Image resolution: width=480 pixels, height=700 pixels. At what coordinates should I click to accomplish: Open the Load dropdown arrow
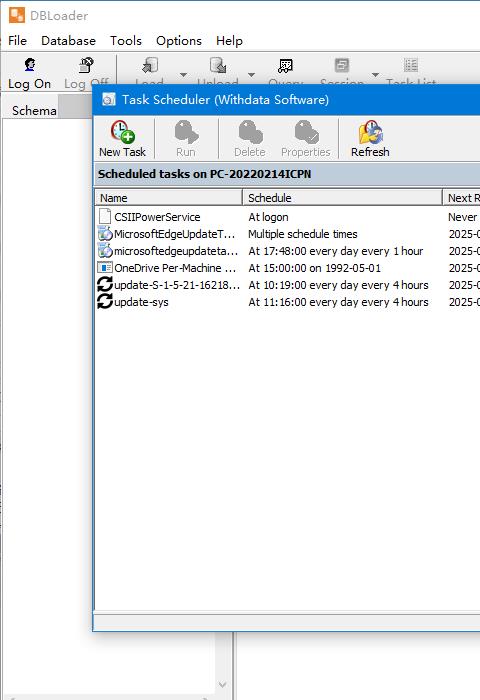coord(183,75)
